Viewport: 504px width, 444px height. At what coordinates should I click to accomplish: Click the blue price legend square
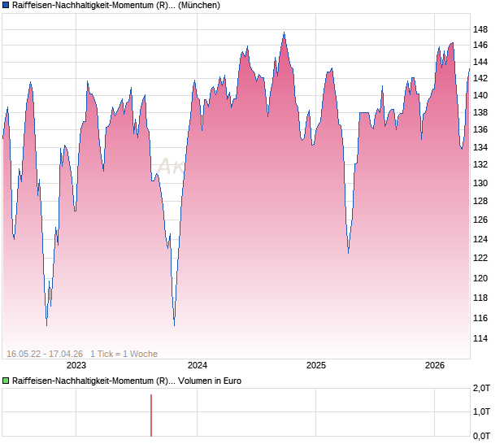[x=6, y=5]
